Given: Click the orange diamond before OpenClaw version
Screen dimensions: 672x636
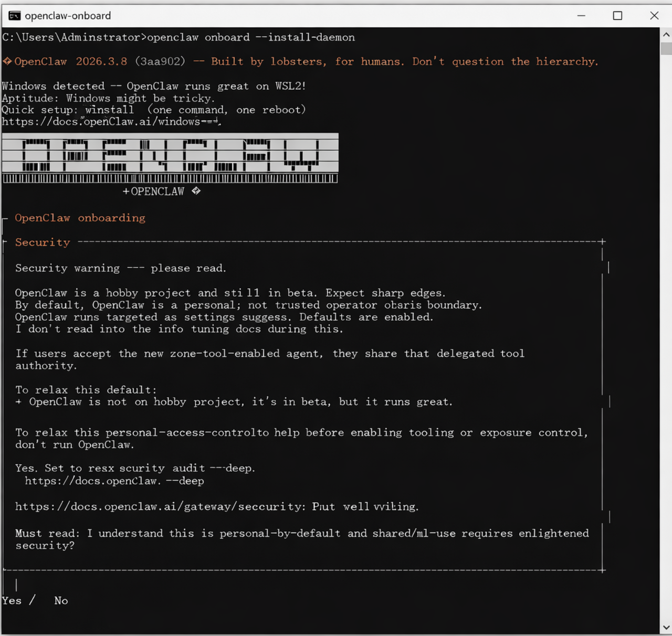Looking at the screenshot, I should point(7,61).
